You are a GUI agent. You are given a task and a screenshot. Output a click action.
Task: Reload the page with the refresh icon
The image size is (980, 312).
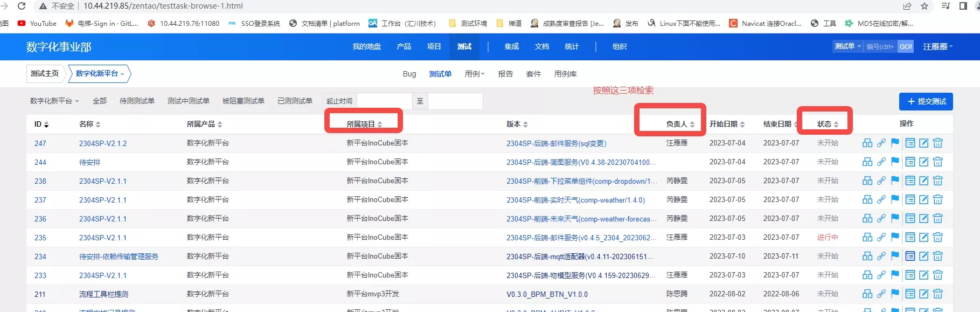click(22, 6)
